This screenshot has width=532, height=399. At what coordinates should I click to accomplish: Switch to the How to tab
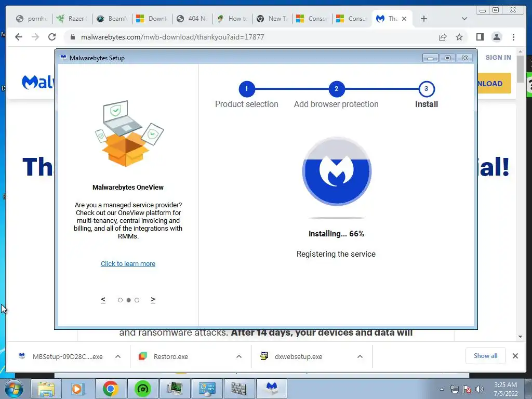(x=232, y=19)
